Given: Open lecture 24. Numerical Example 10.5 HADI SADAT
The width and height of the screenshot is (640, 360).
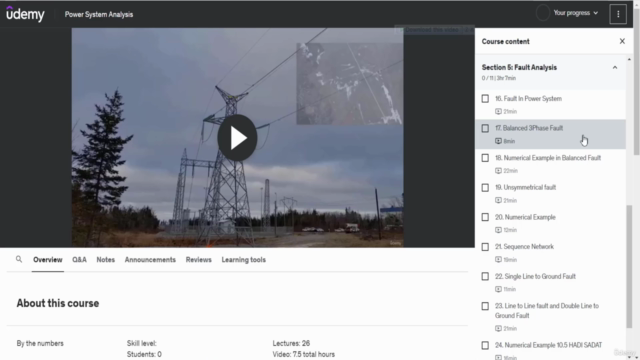Looking at the screenshot, I should [550, 349].
